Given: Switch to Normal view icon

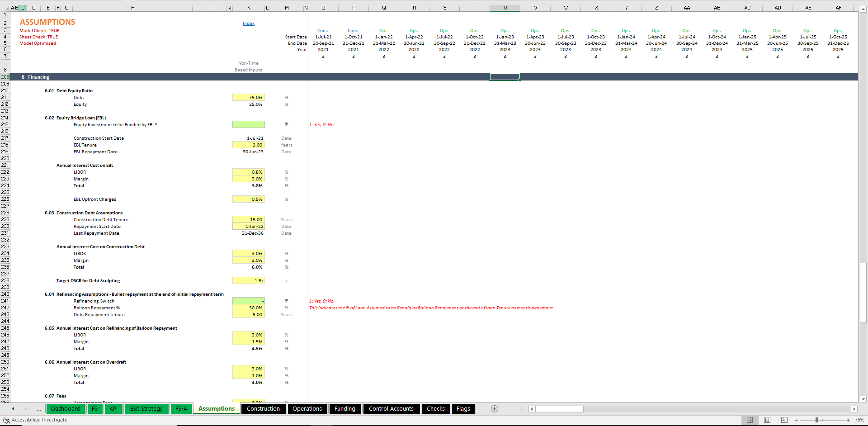Looking at the screenshot, I should point(750,420).
